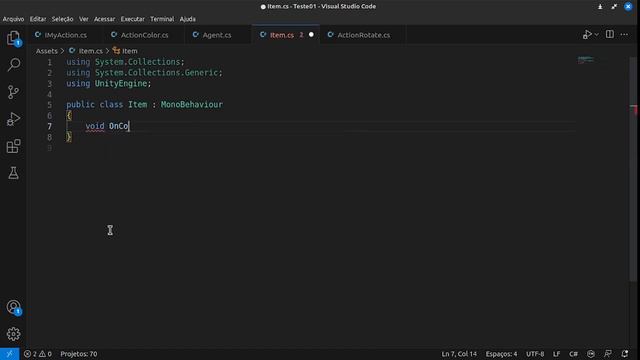The image size is (640, 360).
Task: Open the Terminal menu
Action: tap(162, 19)
